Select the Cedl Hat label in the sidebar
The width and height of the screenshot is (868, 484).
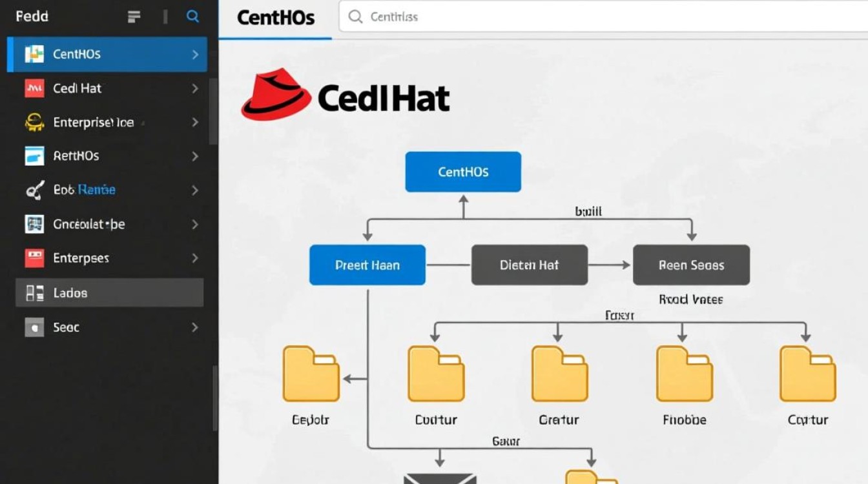pos(77,88)
